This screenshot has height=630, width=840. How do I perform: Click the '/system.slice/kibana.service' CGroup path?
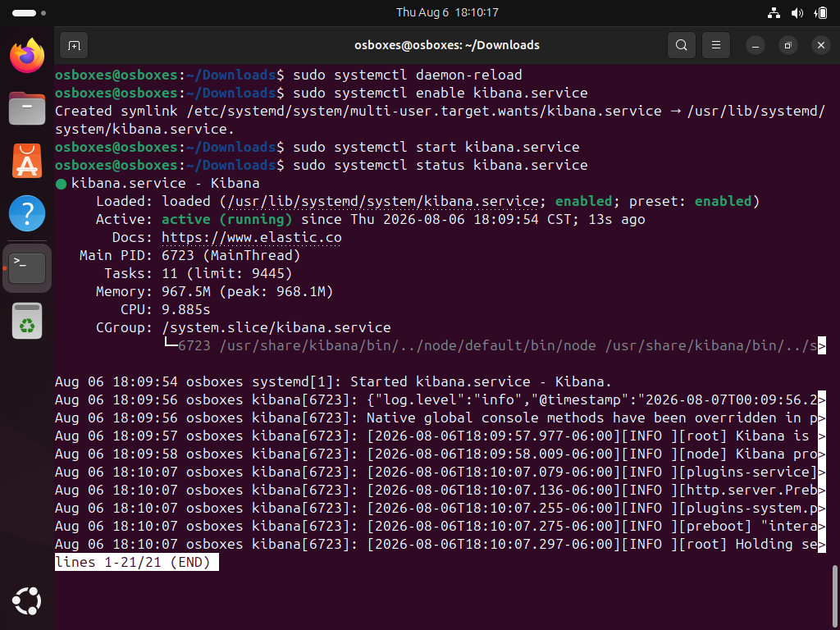click(276, 328)
